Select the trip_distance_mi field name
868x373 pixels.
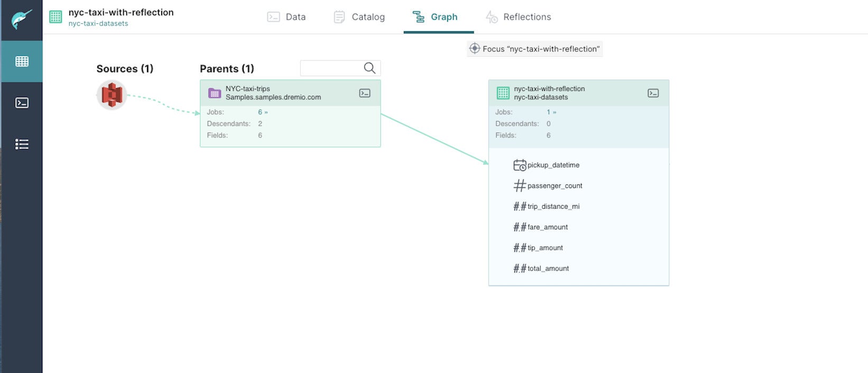[553, 207]
